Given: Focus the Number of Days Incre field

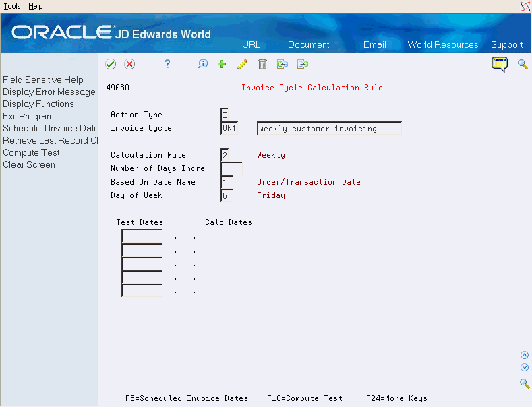Looking at the screenshot, I should pos(232,168).
